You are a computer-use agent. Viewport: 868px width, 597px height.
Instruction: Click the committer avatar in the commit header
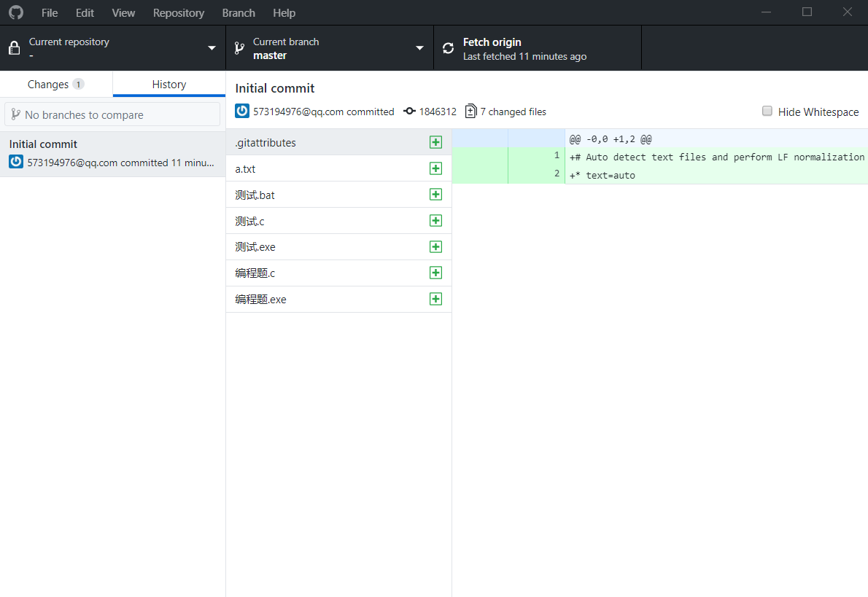point(242,112)
